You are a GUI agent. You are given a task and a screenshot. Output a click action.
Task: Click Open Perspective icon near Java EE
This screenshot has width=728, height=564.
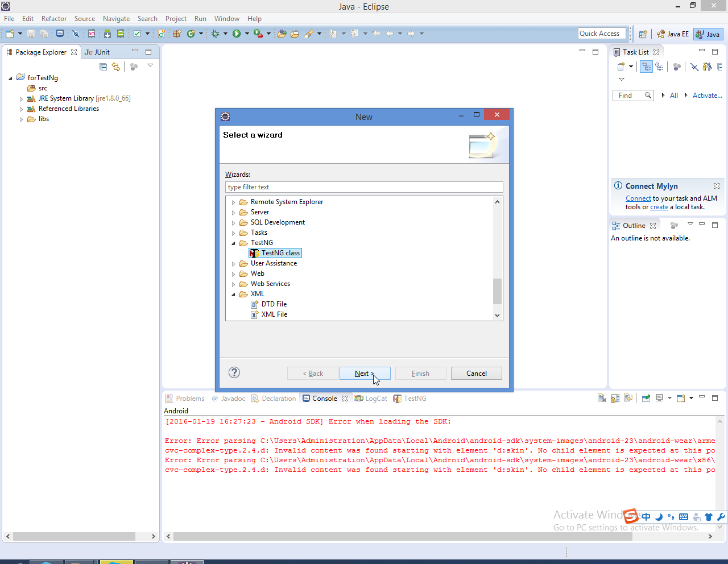coord(643,34)
